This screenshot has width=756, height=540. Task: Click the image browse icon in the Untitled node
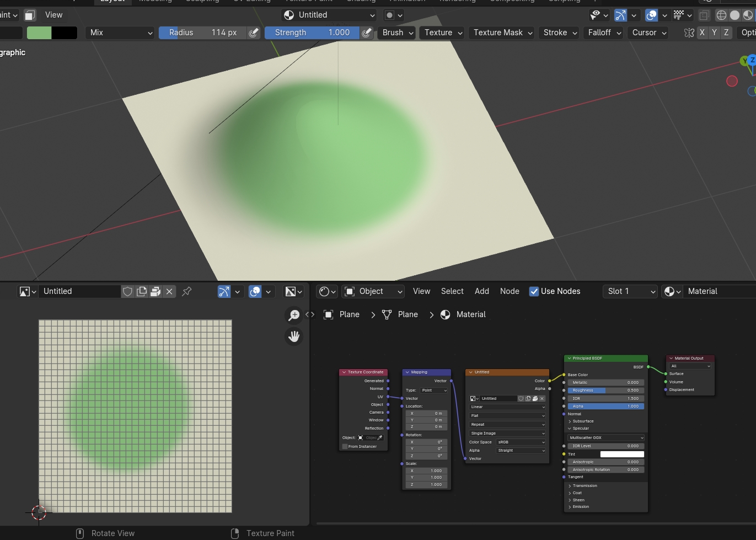click(474, 398)
